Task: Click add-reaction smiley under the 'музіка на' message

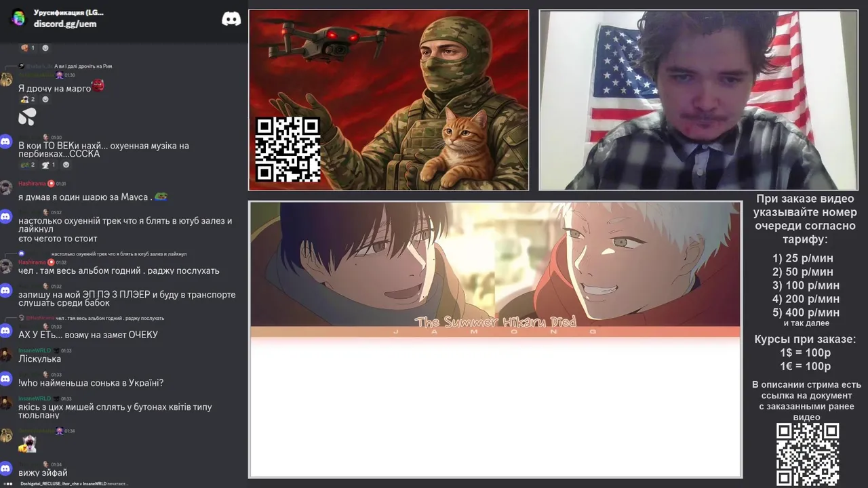Action: [x=66, y=165]
